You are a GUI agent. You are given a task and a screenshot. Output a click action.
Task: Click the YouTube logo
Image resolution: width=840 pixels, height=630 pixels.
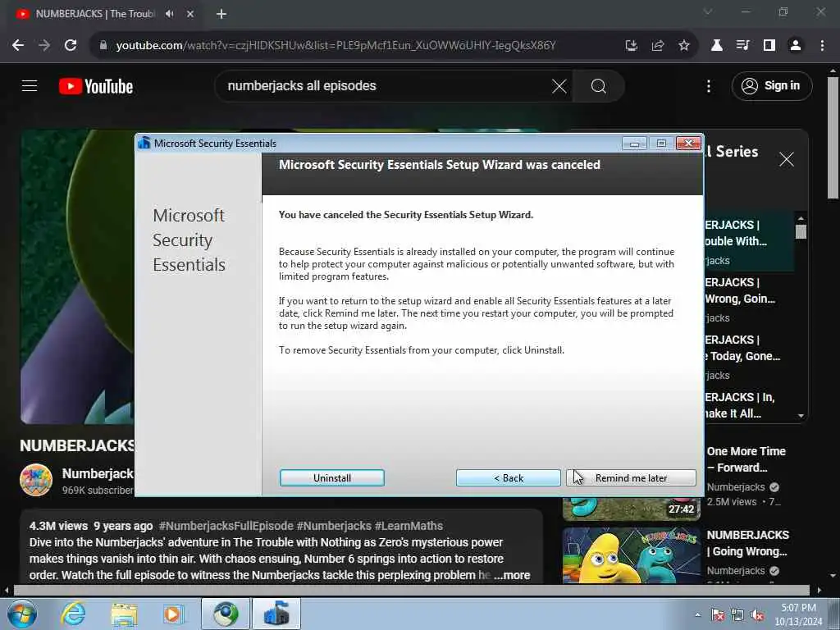tap(96, 86)
